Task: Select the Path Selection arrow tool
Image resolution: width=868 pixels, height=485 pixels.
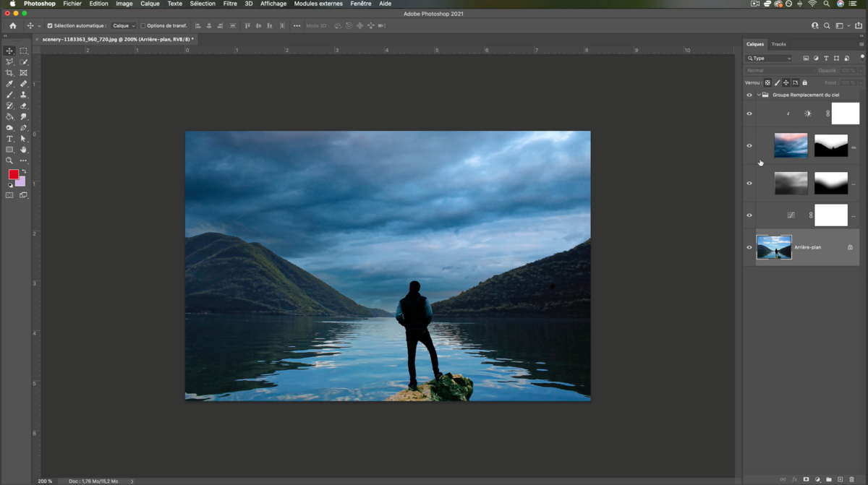Action: coord(23,139)
